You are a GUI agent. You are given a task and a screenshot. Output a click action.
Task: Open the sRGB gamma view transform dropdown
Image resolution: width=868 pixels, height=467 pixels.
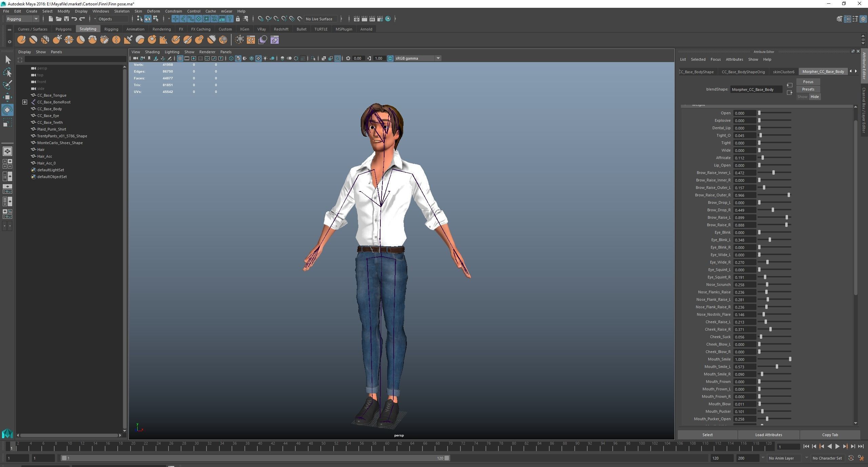438,58
